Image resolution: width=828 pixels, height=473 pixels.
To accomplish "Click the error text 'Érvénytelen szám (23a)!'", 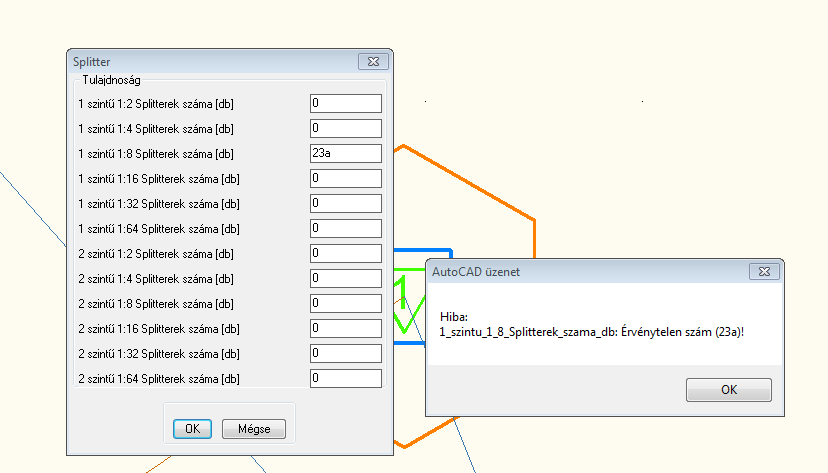I will coord(682,332).
